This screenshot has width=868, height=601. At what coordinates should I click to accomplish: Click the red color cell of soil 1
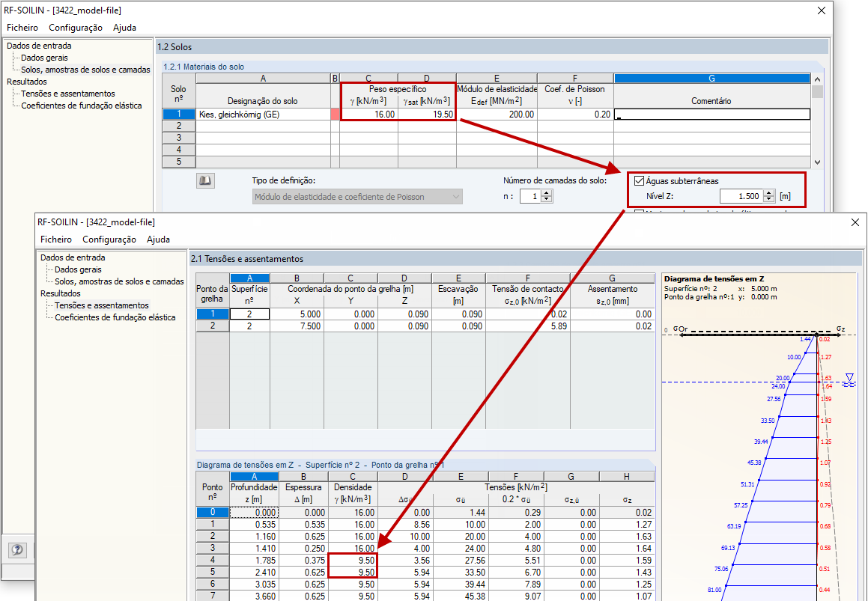coord(335,115)
